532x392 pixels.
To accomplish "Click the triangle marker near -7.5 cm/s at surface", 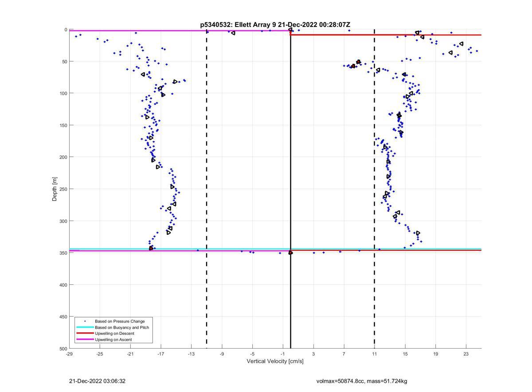I will click(233, 33).
